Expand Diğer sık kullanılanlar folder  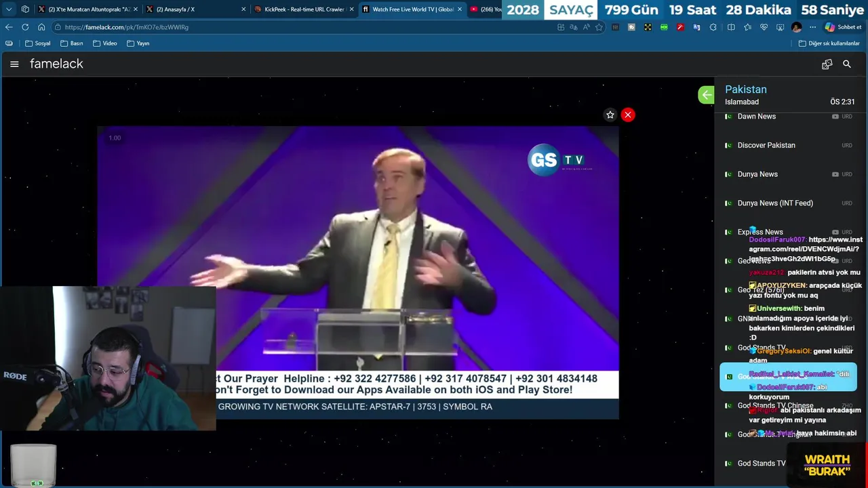[x=829, y=43]
